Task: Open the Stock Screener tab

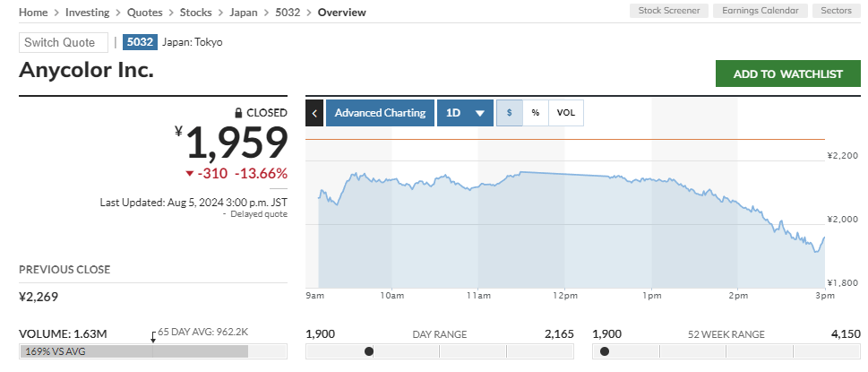Action: point(669,11)
